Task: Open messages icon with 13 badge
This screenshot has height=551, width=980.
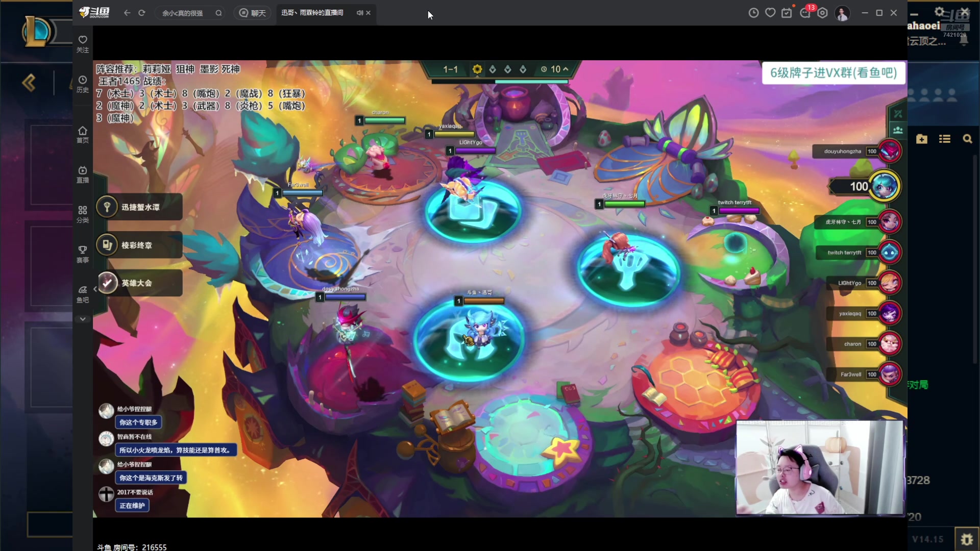Action: coord(805,13)
